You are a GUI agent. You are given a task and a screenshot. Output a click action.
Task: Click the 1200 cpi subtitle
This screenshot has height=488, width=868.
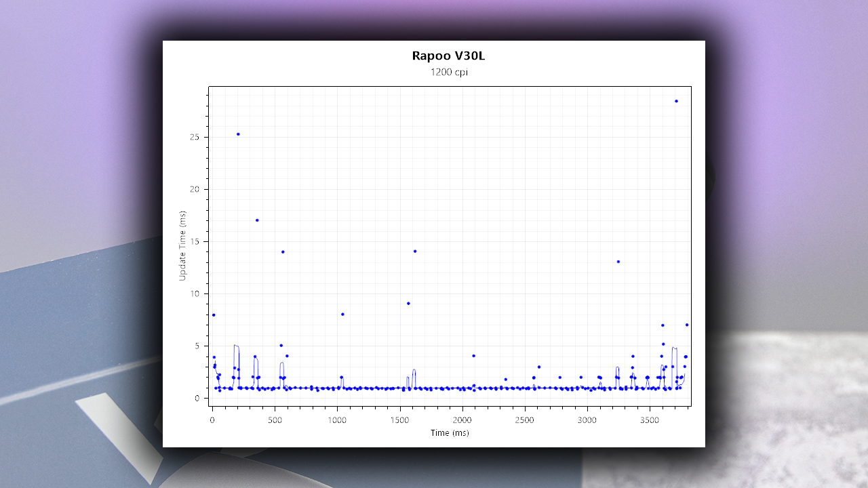click(449, 72)
